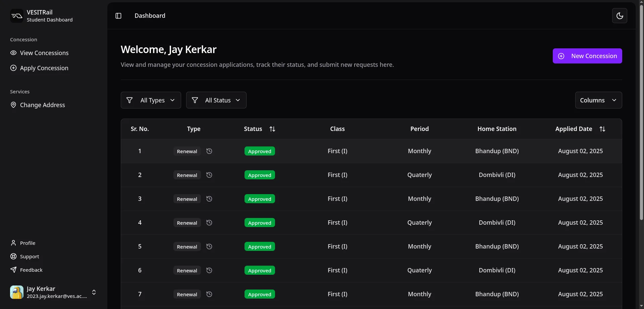This screenshot has width=644, height=309.
Task: Open the Columns dropdown
Action: tap(598, 100)
